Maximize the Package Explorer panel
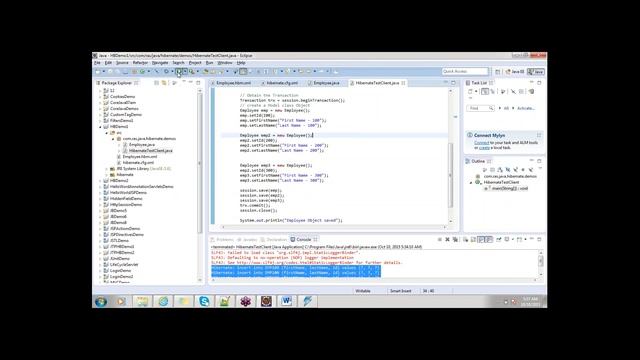640x360 pixels. (x=198, y=82)
